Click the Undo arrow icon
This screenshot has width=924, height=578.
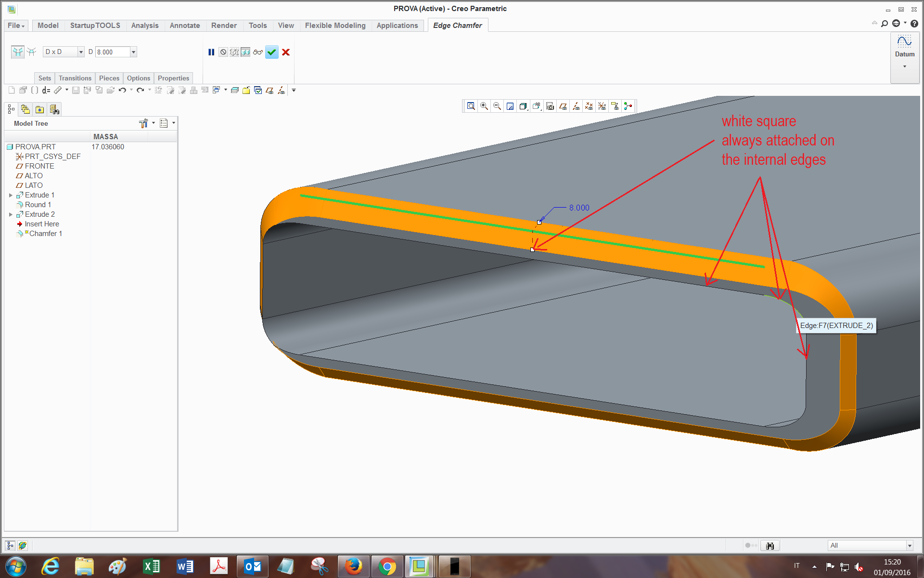(x=122, y=90)
